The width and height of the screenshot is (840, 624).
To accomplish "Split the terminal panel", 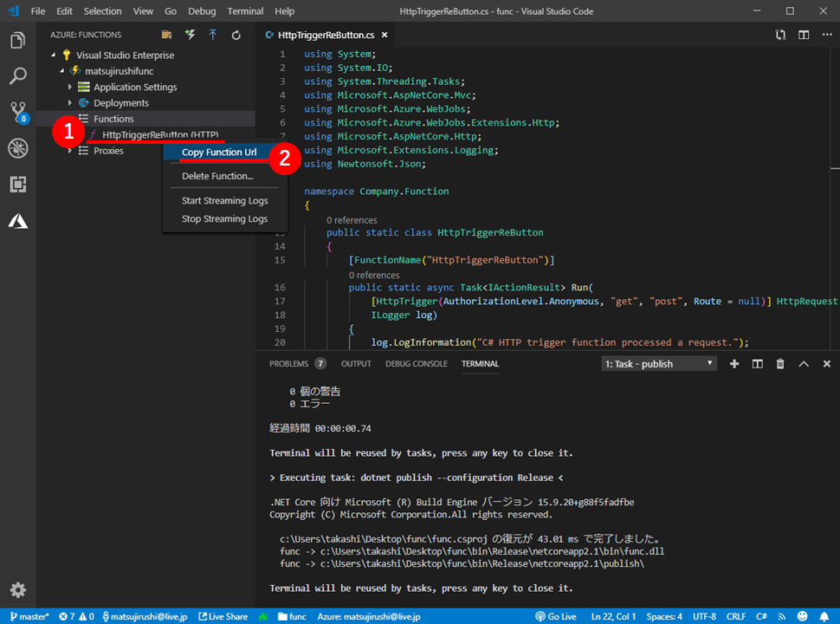I will pyautogui.click(x=757, y=364).
